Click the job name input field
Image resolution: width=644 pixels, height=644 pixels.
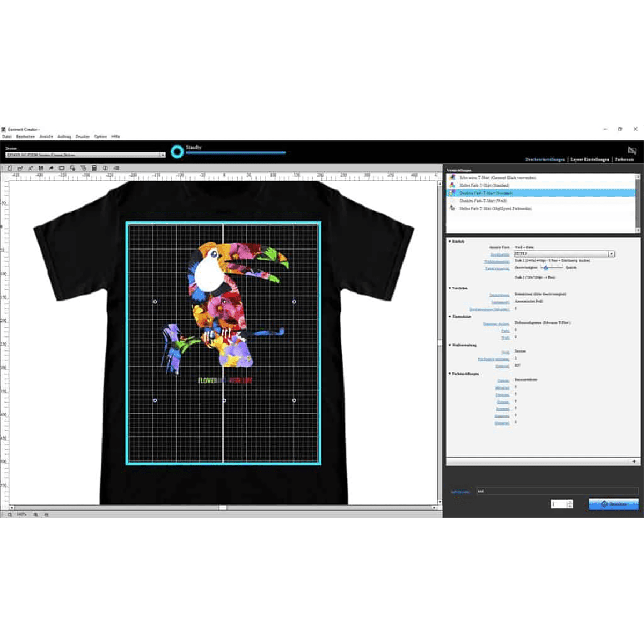tap(557, 491)
